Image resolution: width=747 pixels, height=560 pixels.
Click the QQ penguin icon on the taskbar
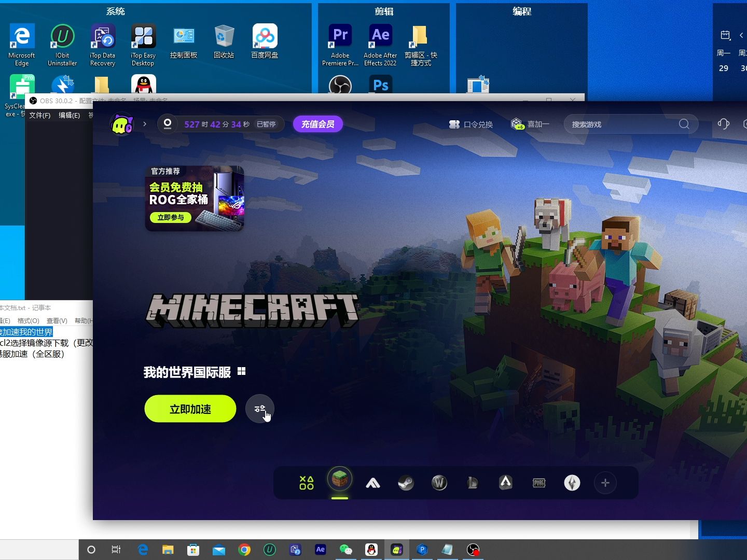coord(371,550)
